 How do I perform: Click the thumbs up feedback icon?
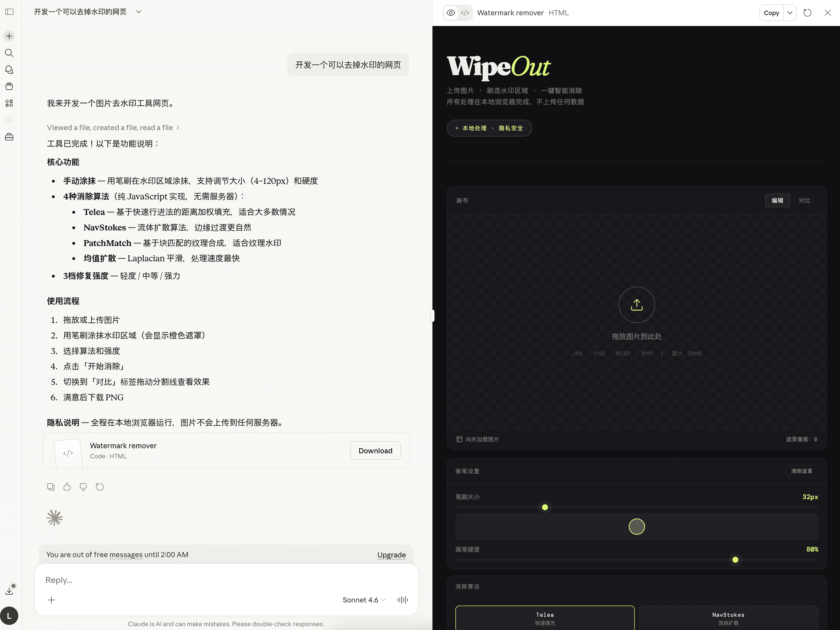[67, 487]
